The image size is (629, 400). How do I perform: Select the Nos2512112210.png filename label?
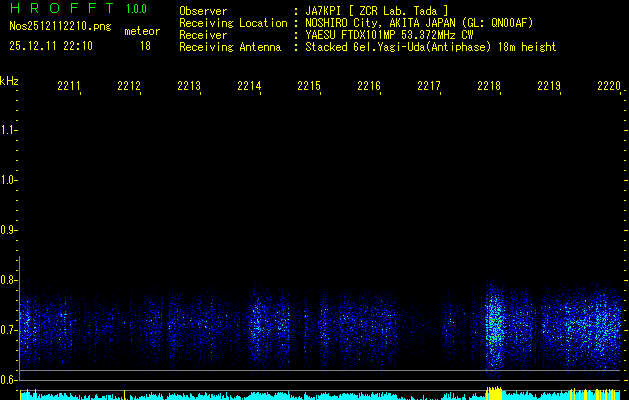tap(60, 27)
